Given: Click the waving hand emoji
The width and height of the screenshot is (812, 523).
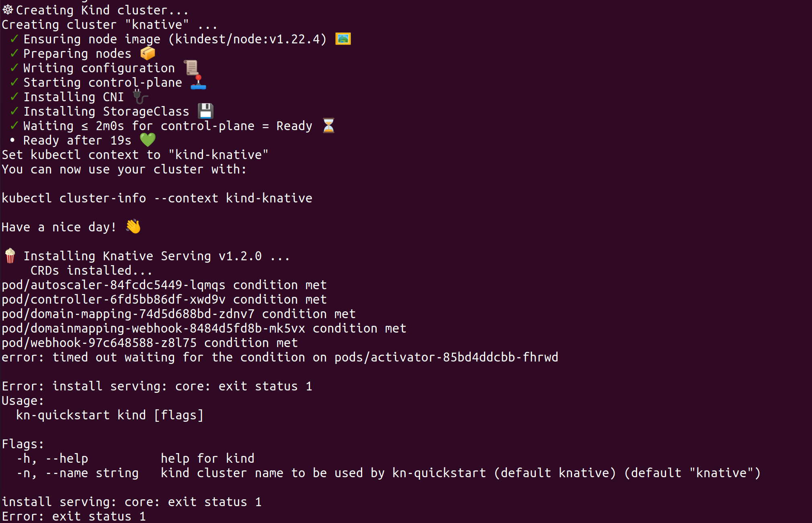Looking at the screenshot, I should click(133, 227).
